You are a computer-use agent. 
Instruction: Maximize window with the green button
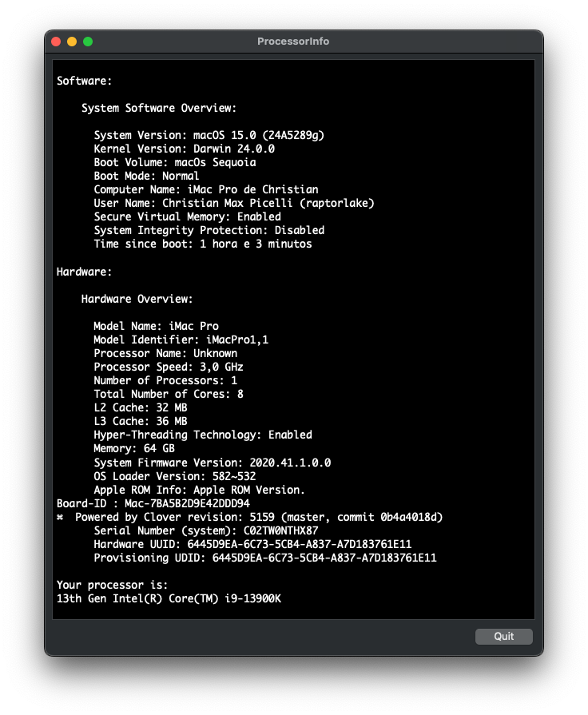point(88,42)
